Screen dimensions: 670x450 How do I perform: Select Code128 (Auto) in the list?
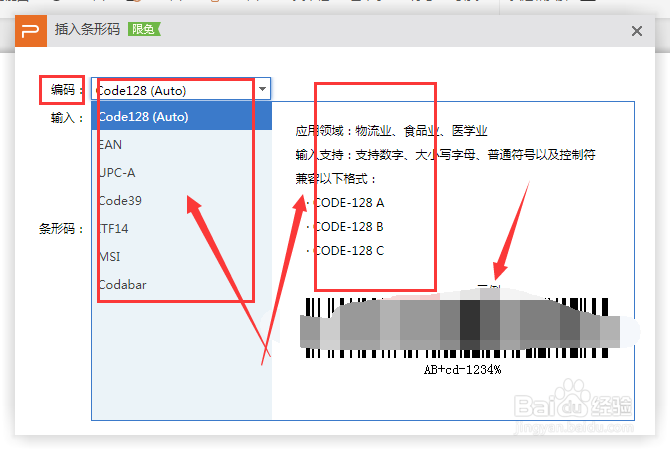182,117
